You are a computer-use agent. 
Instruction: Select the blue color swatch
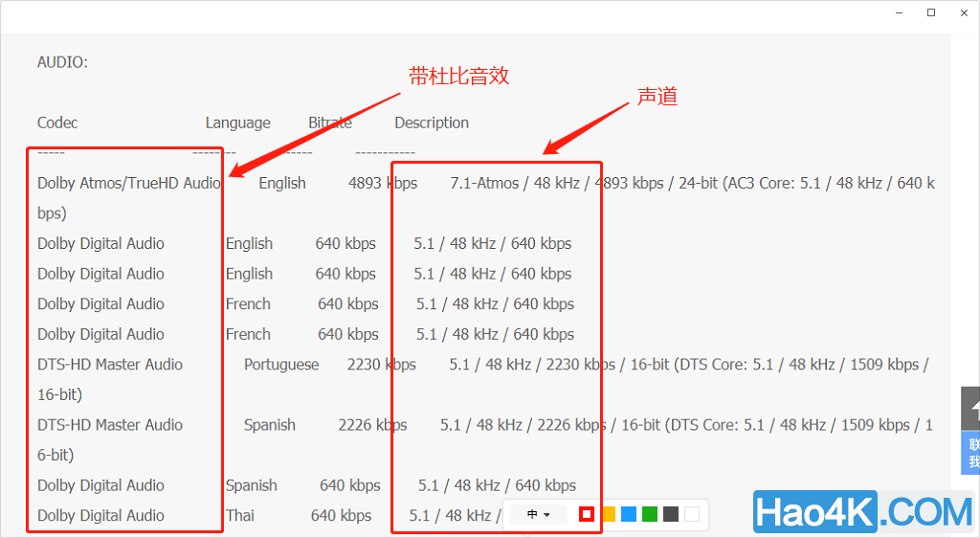(x=630, y=514)
